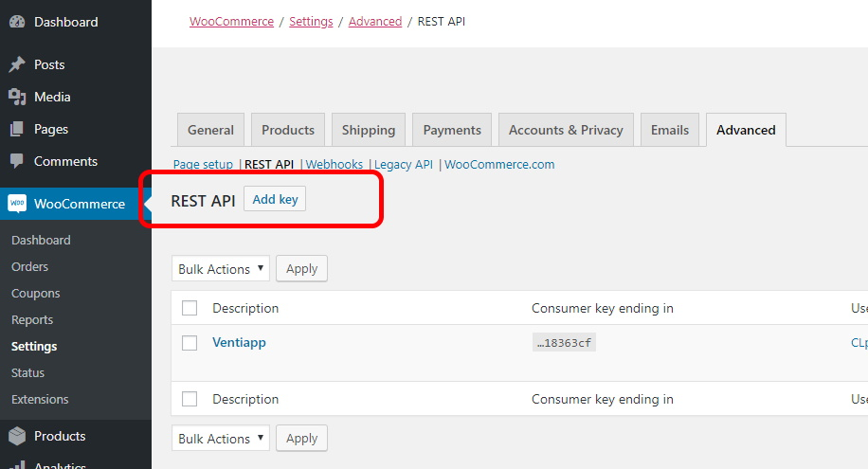Click the WooCommerce Woo logo icon

tap(17, 204)
